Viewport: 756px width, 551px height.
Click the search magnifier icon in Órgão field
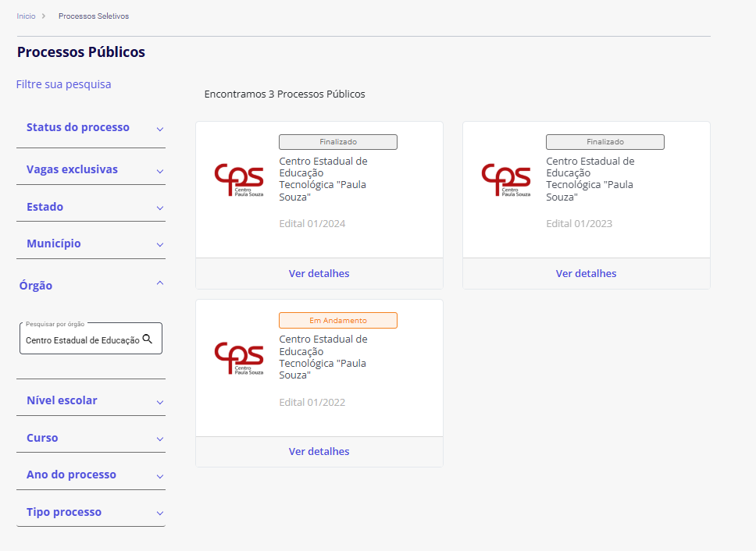[147, 339]
